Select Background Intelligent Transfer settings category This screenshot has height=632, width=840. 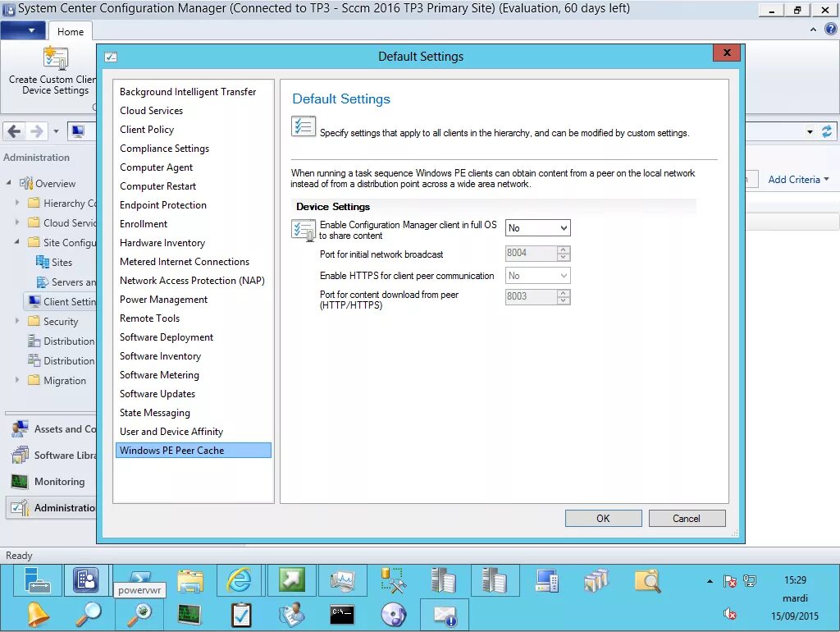point(188,92)
